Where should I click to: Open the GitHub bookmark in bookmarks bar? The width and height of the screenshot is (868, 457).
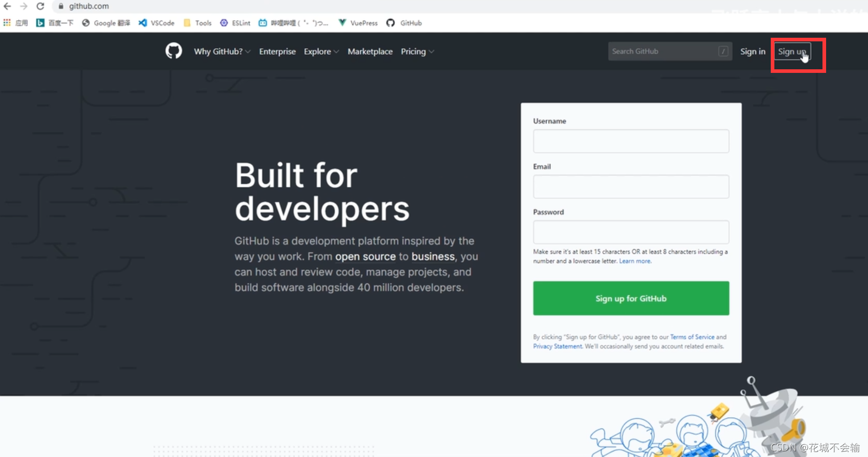404,23
